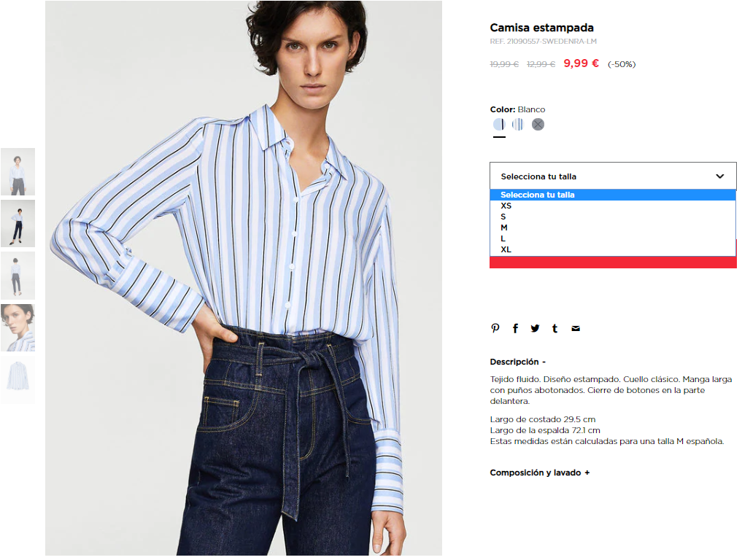Send product by email envelope icon
742x560 pixels.
tap(576, 328)
